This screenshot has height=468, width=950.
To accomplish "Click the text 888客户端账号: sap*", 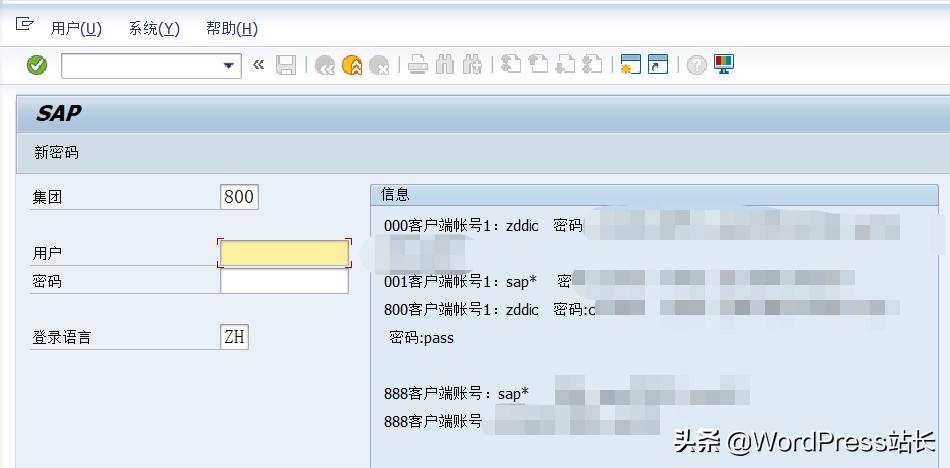I will (x=456, y=393).
